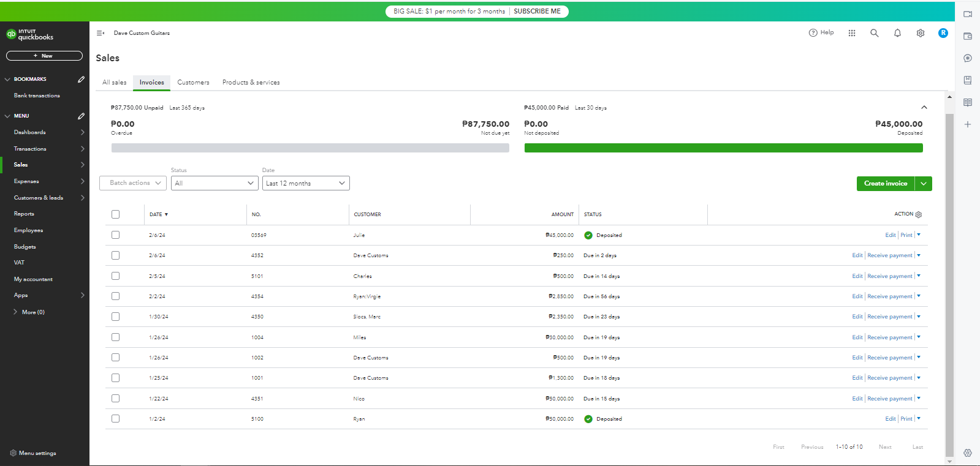Check the row for invoice 4351
The height and width of the screenshot is (466, 980).
coord(116,399)
